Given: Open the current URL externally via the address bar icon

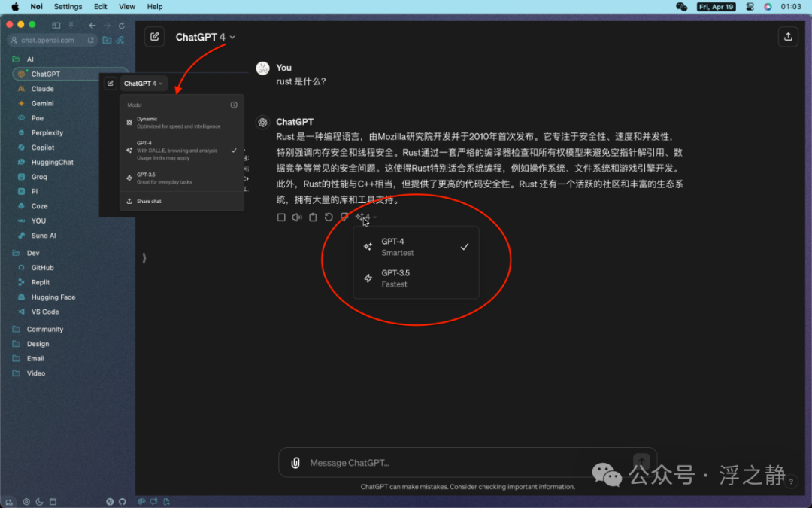Looking at the screenshot, I should 91,40.
